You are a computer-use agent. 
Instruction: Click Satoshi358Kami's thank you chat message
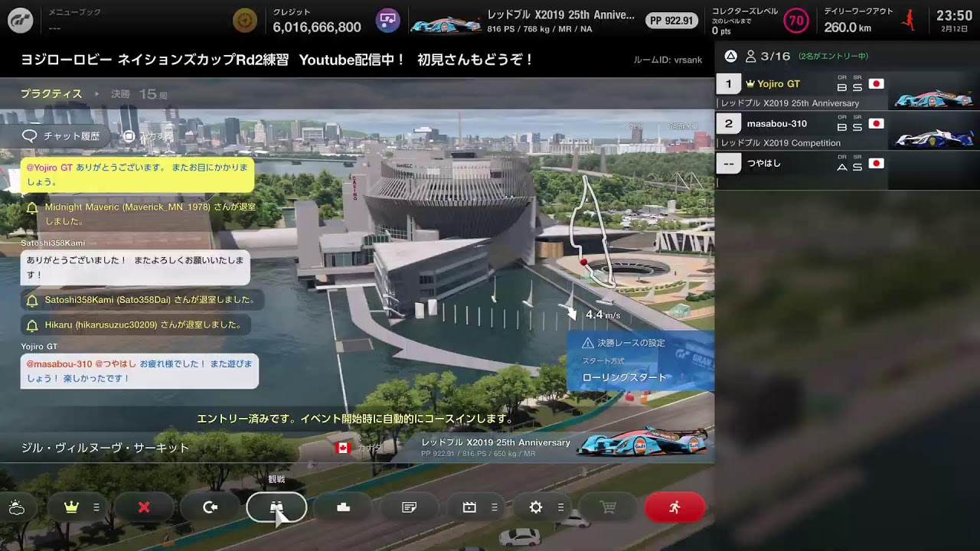coord(136,267)
